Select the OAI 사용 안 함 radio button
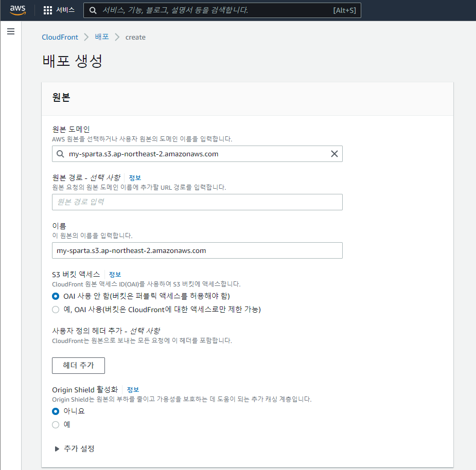This screenshot has height=470, width=476. tap(56, 296)
